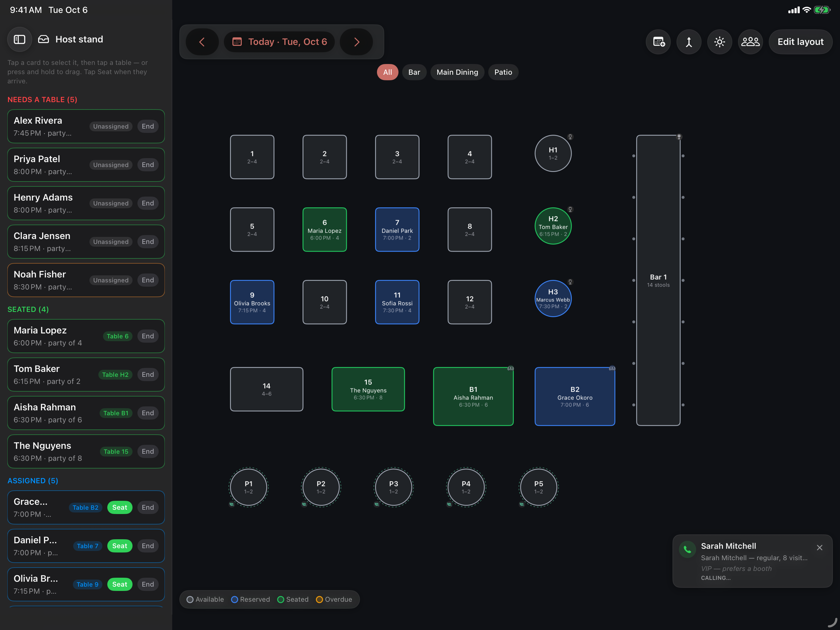840x630 pixels.
Task: Select patio table P3
Action: 394,487
